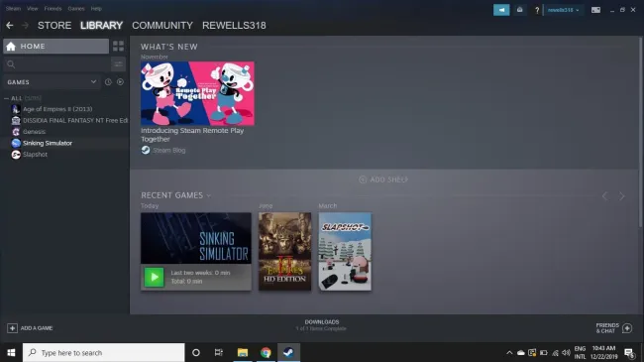Open the rewells318 account dropdown
The height and width of the screenshot is (362, 644).
point(563,10)
